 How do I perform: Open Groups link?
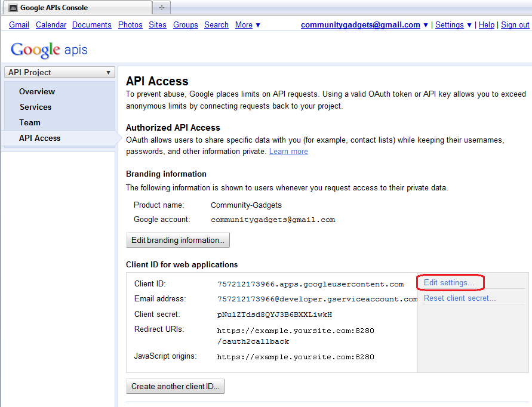185,24
